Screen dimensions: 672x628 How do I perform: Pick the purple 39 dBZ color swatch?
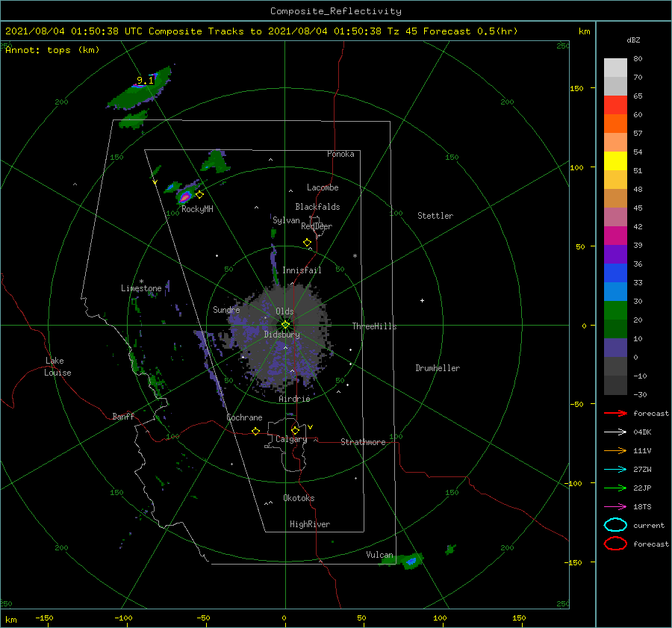click(x=615, y=254)
